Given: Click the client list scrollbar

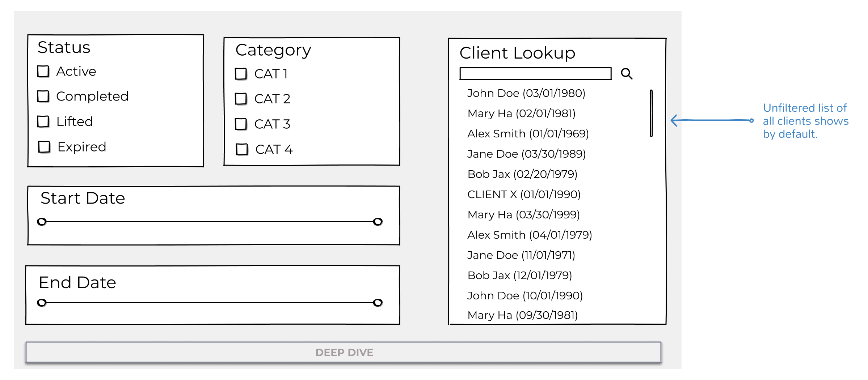Looking at the screenshot, I should point(651,113).
